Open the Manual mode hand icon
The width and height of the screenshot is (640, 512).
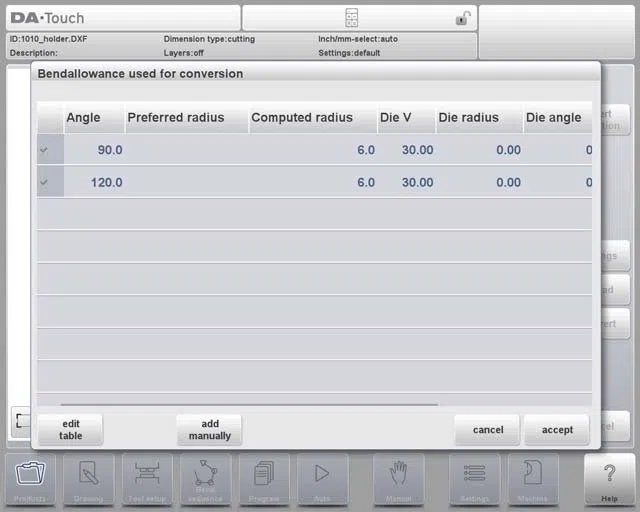pyautogui.click(x=398, y=479)
